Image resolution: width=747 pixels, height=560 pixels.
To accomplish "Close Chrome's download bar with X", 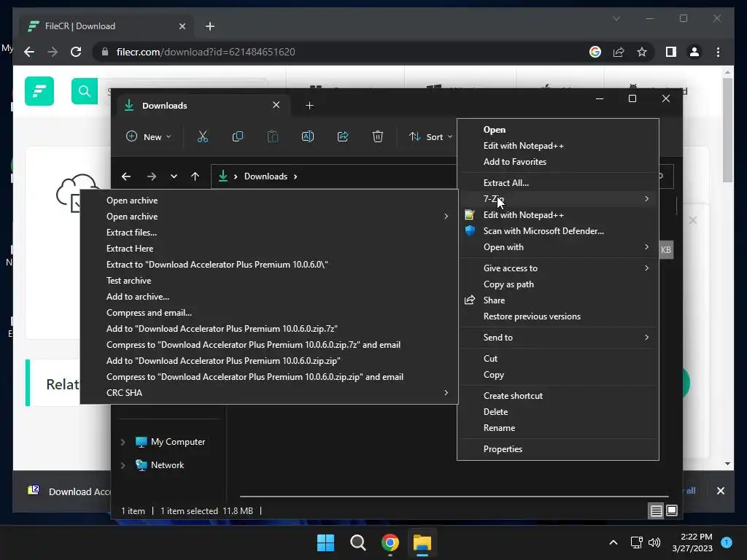I will [721, 491].
